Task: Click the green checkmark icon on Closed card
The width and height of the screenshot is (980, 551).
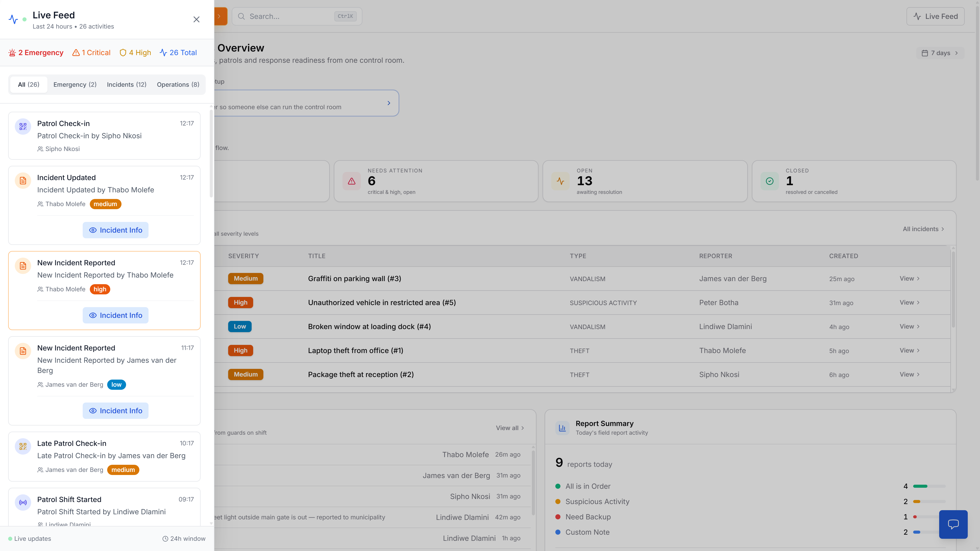Action: [x=769, y=181]
